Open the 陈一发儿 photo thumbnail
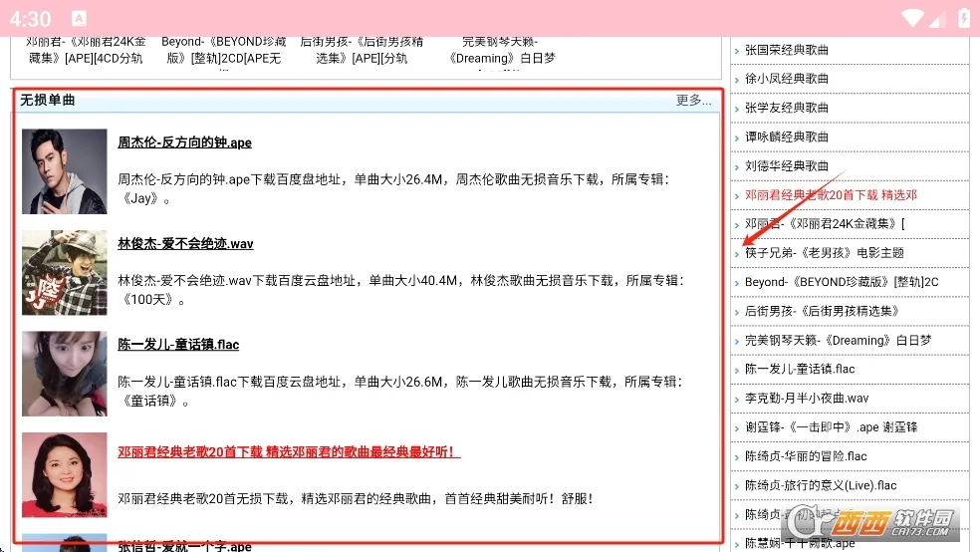Viewport: 980px width, 552px height. point(65,374)
